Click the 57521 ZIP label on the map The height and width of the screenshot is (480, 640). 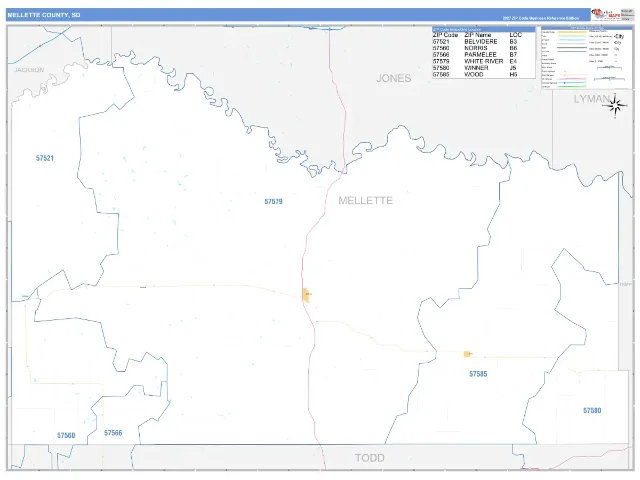click(x=45, y=158)
